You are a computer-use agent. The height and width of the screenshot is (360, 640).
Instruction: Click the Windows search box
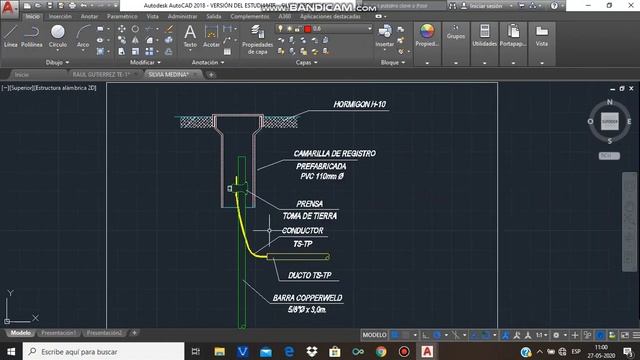click(x=103, y=351)
